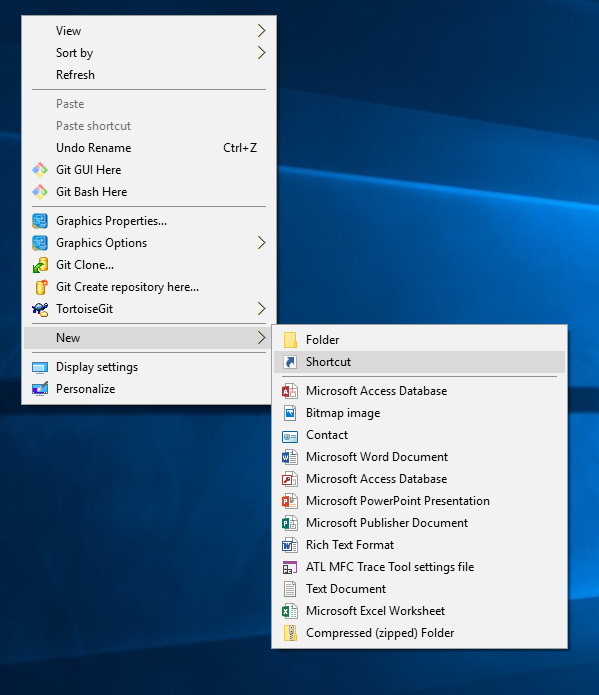
Task: Click the Git GUI Here icon
Action: click(x=40, y=170)
